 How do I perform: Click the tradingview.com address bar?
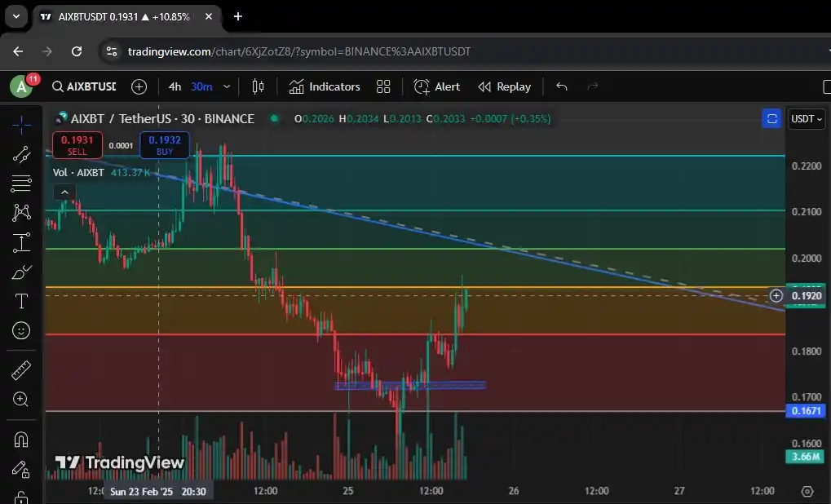299,51
